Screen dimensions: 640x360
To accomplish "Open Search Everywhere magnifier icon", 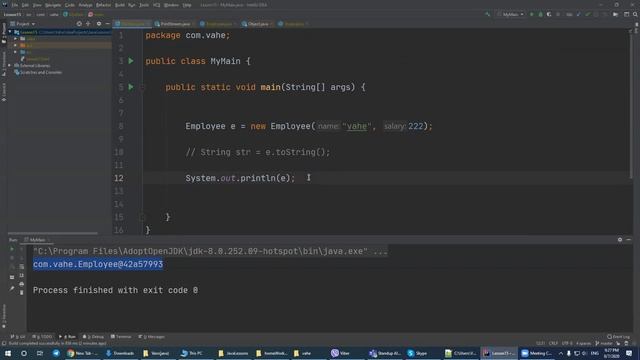I will tap(635, 14).
